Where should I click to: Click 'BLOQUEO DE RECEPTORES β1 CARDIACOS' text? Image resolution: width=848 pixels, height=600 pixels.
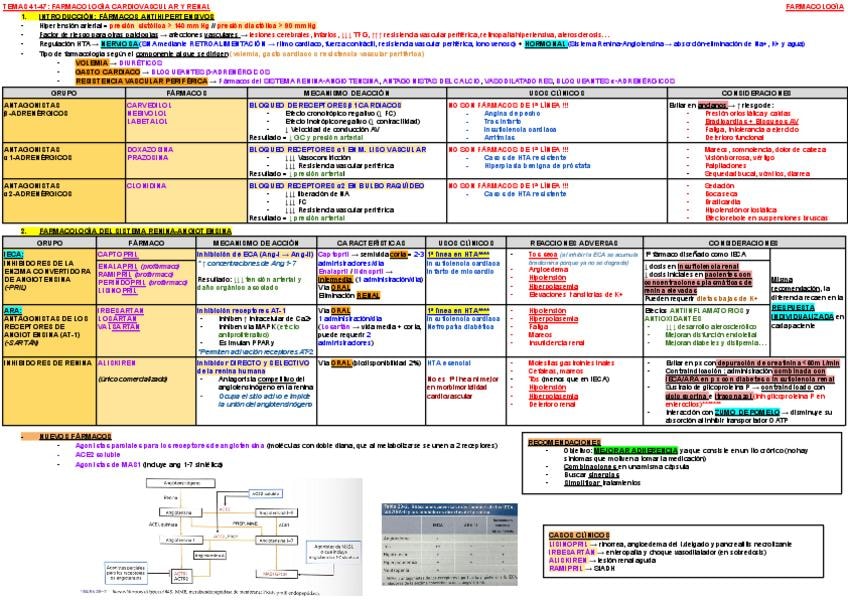coord(325,106)
